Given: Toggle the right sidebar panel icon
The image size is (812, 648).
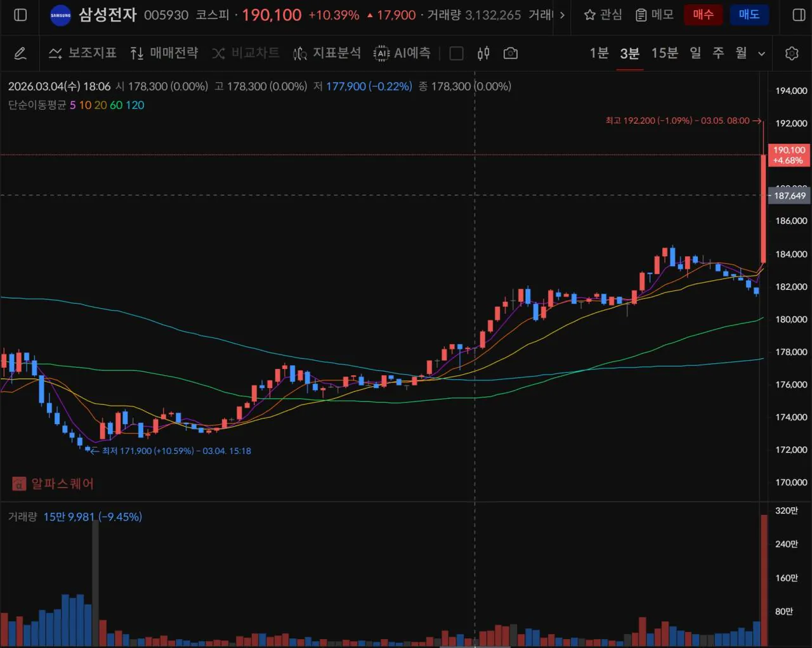Looking at the screenshot, I should [x=799, y=15].
